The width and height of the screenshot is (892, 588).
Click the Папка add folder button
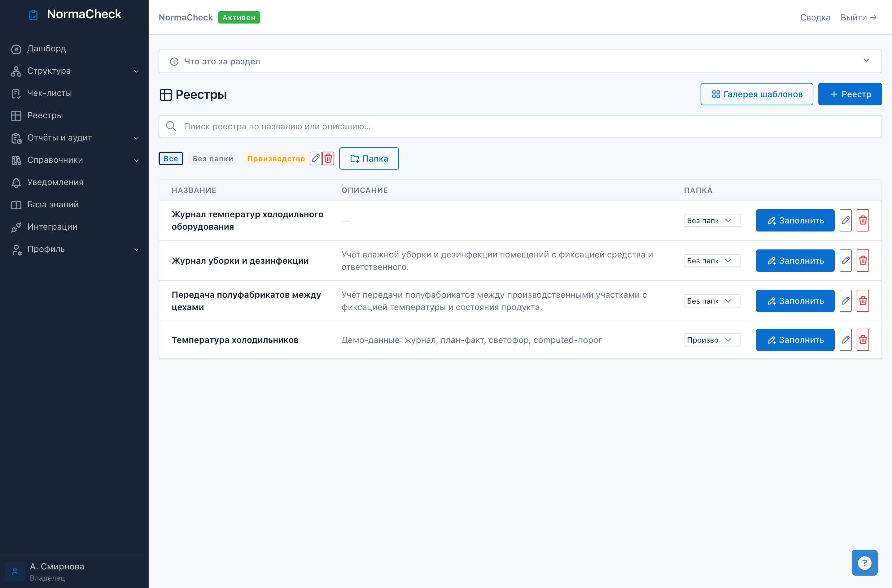(x=369, y=158)
